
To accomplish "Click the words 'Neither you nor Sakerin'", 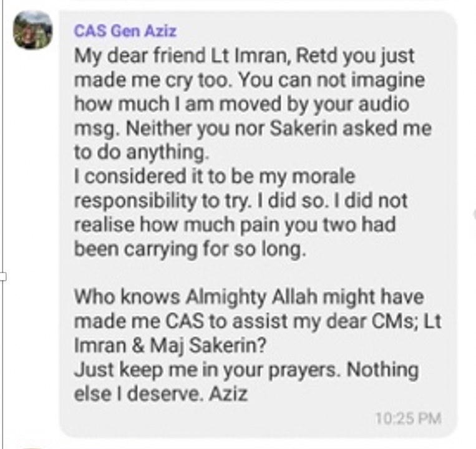I will click(x=231, y=128).
